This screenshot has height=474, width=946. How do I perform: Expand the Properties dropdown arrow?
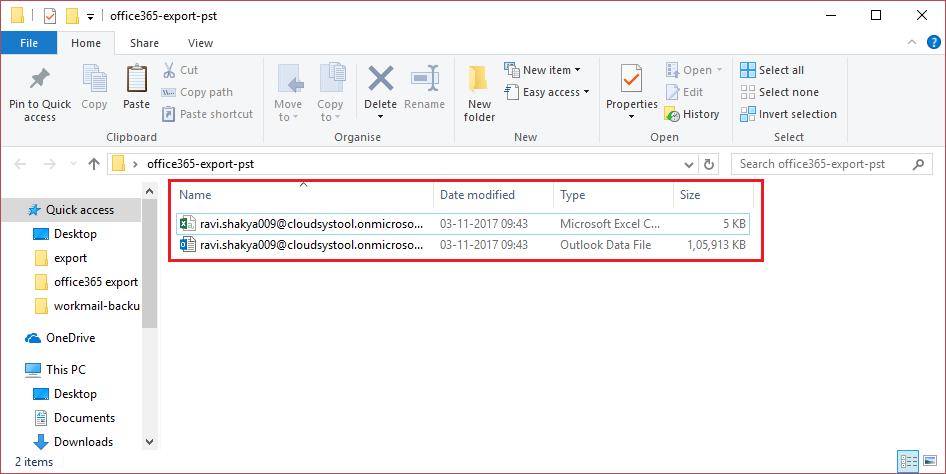click(632, 117)
